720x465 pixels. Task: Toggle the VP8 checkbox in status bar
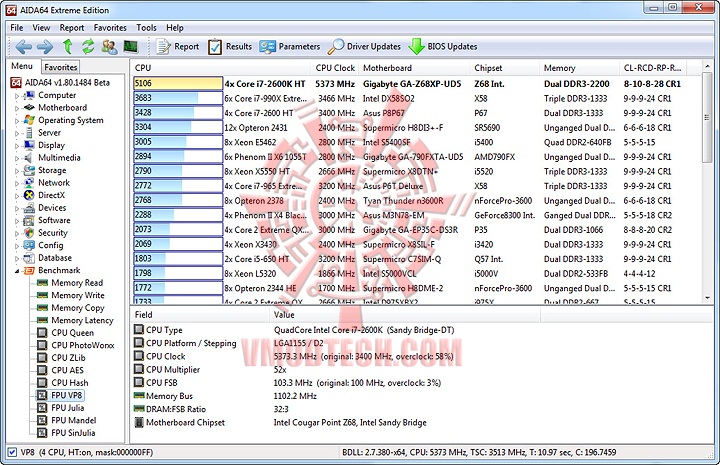pyautogui.click(x=12, y=452)
